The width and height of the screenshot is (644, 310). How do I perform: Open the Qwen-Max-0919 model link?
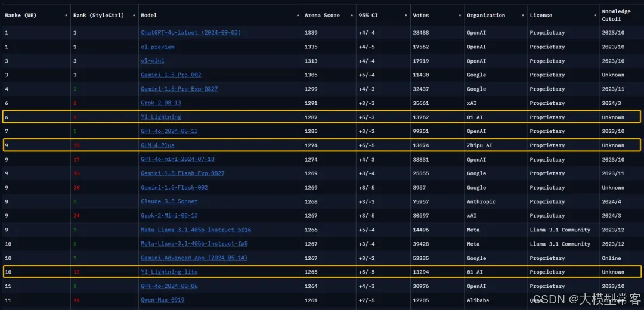162,300
